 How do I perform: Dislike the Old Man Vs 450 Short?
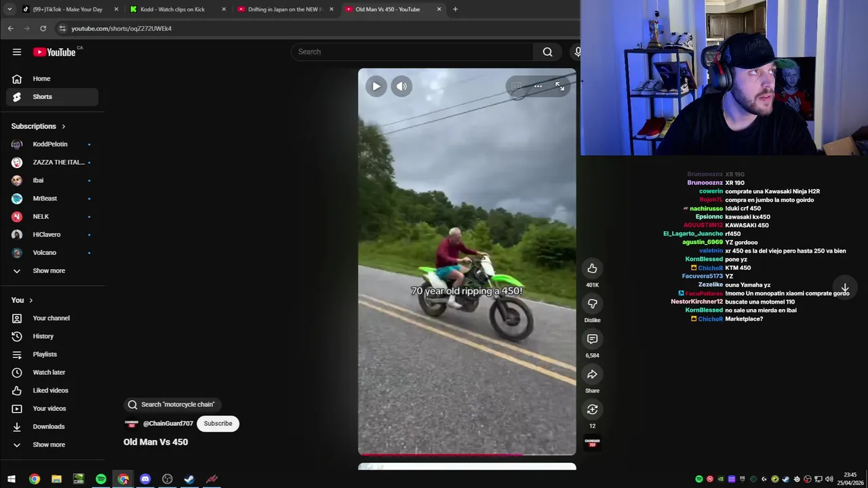592,304
